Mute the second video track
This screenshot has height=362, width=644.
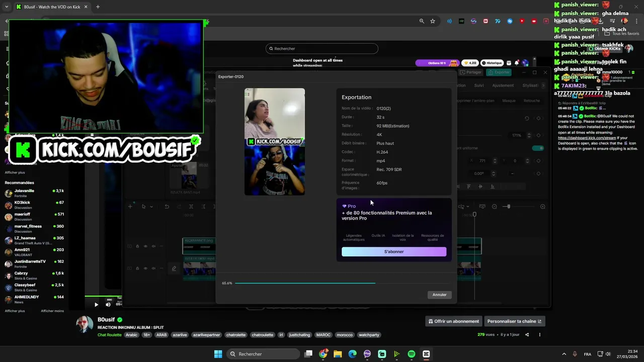point(153,268)
